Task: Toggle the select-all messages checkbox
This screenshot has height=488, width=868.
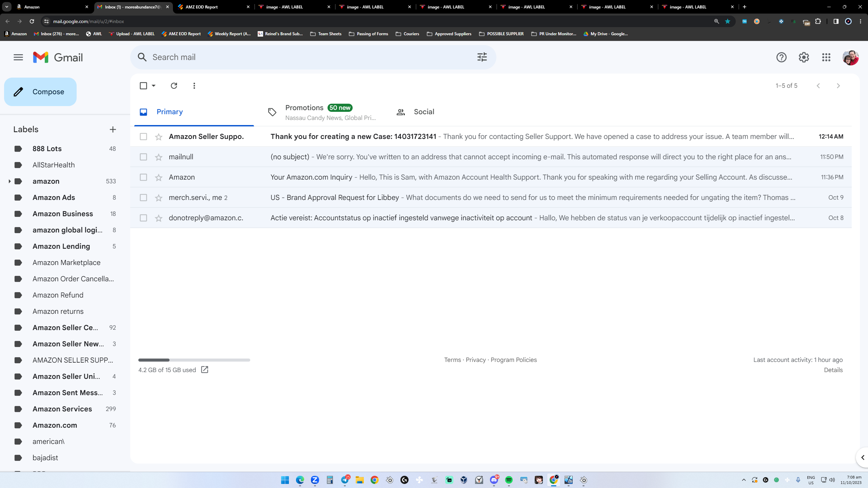Action: (143, 86)
